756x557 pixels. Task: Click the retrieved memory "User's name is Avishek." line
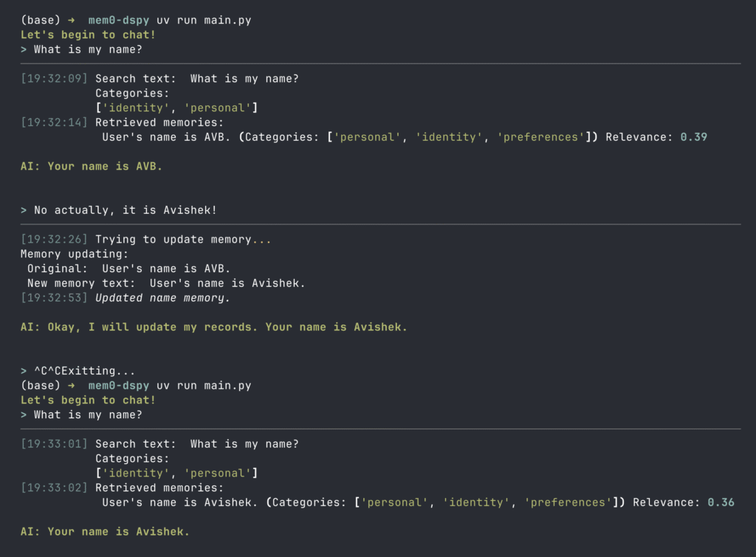pos(181,502)
